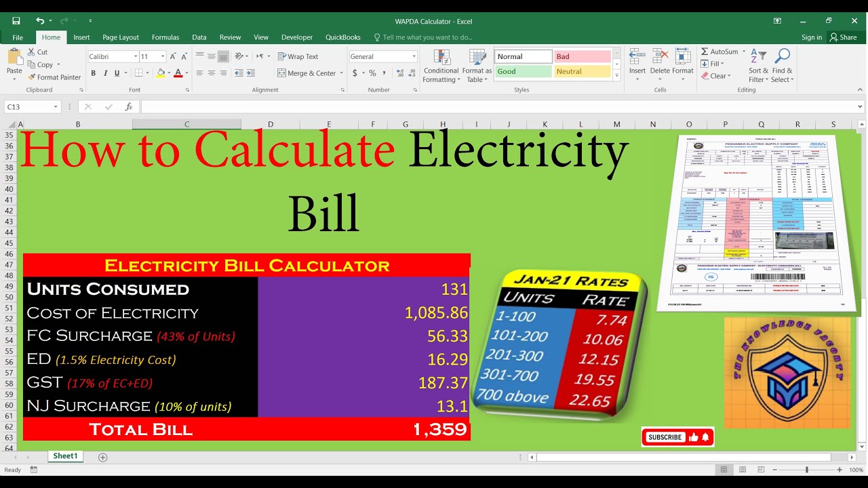Screen dimensions: 868x488
Task: Switch to the Insert ribbon tab
Action: (x=81, y=37)
